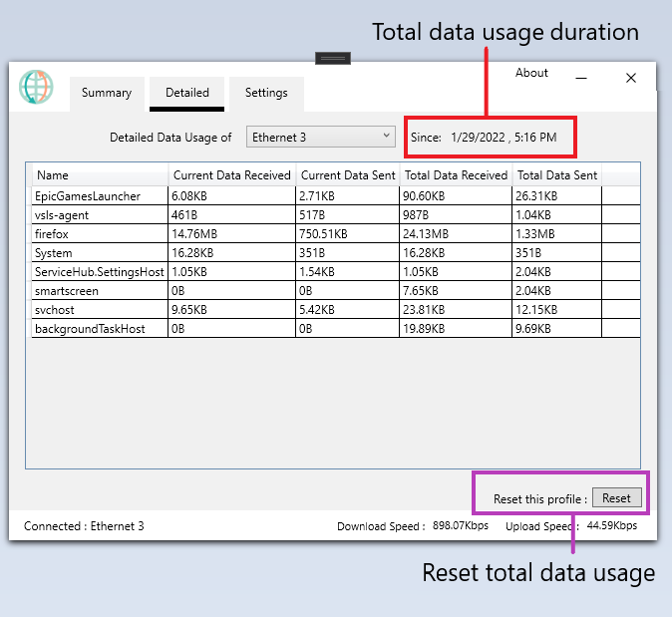Expand the Ethernet 3 adapter dropdown

(x=321, y=137)
